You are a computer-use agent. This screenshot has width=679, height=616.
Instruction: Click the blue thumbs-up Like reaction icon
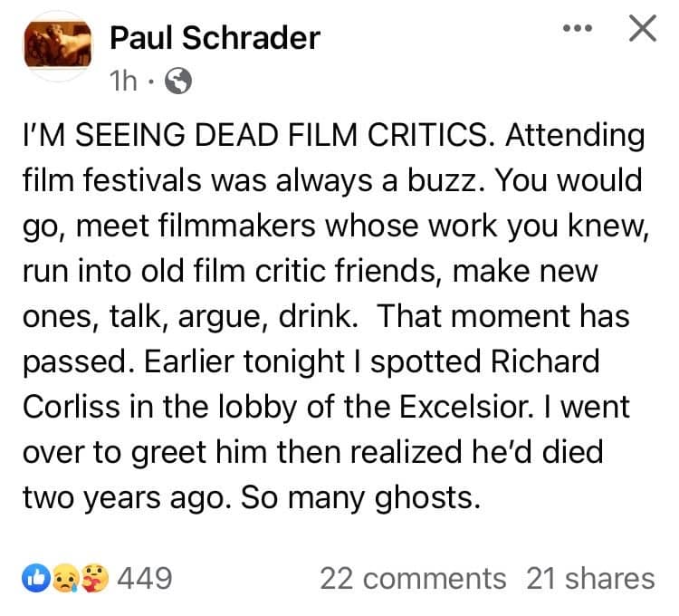tap(37, 578)
